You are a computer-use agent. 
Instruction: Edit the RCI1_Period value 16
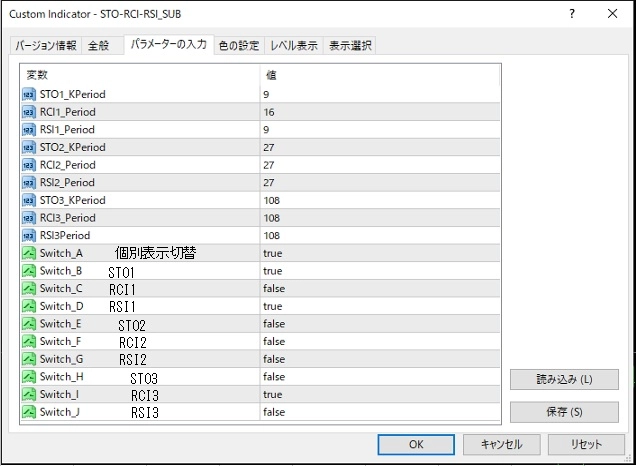(x=380, y=112)
